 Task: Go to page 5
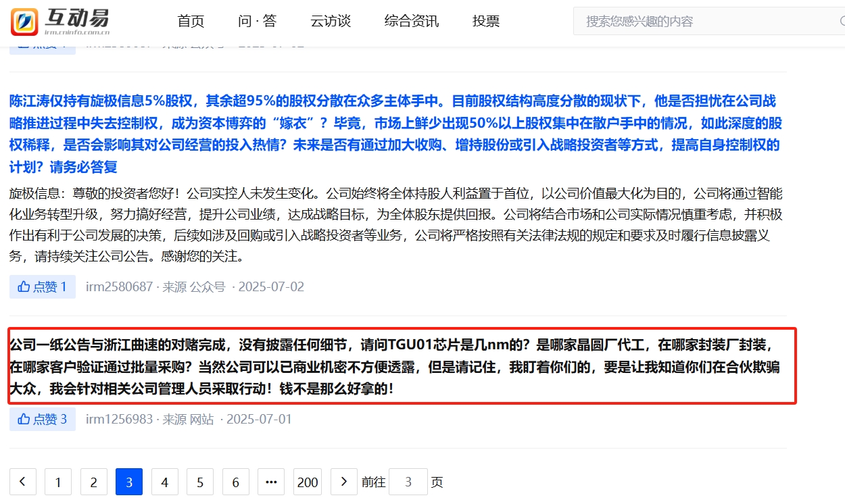[200, 482]
